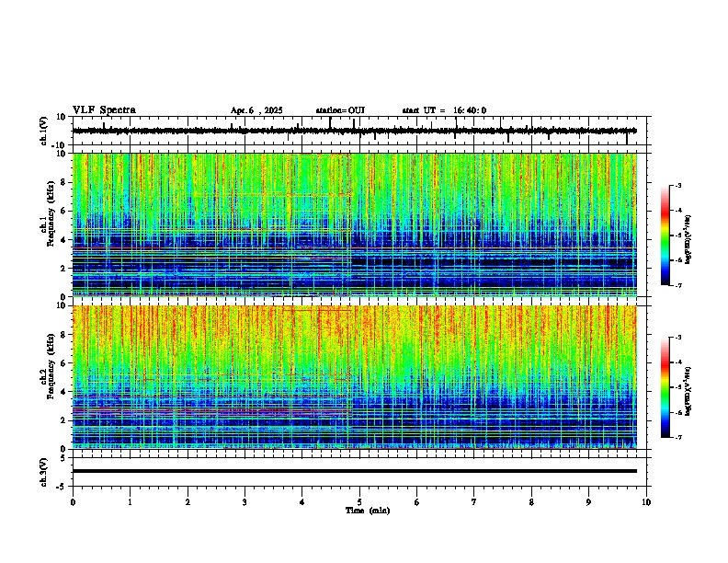Click the "Time (min)" axis title
The width and height of the screenshot is (728, 563).
click(x=368, y=511)
